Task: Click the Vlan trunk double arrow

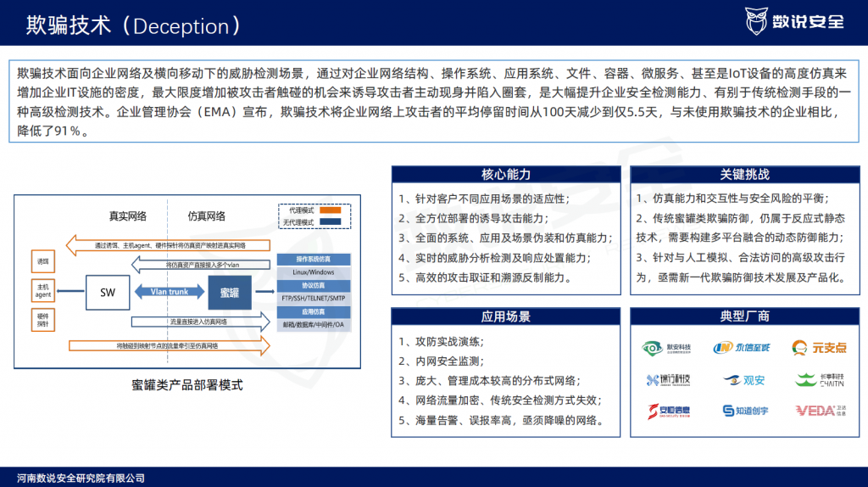Action: [170, 291]
